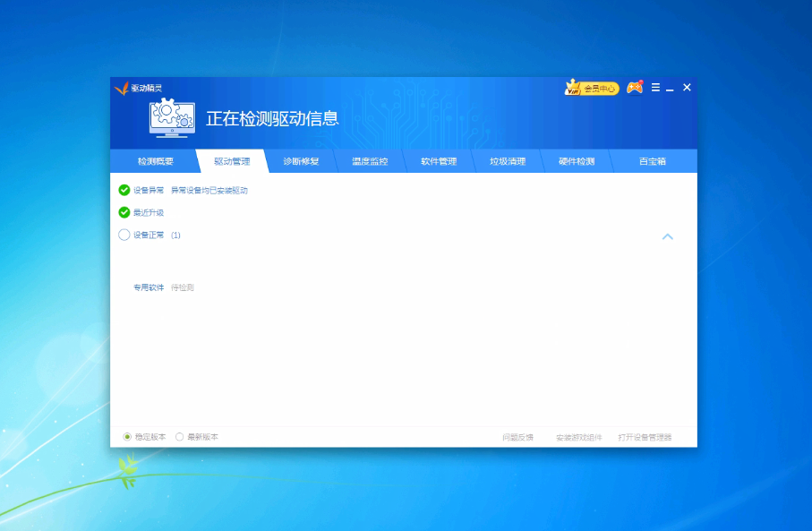812x531 pixels.
Task: Select the 稳定版本 radio button
Action: (127, 437)
